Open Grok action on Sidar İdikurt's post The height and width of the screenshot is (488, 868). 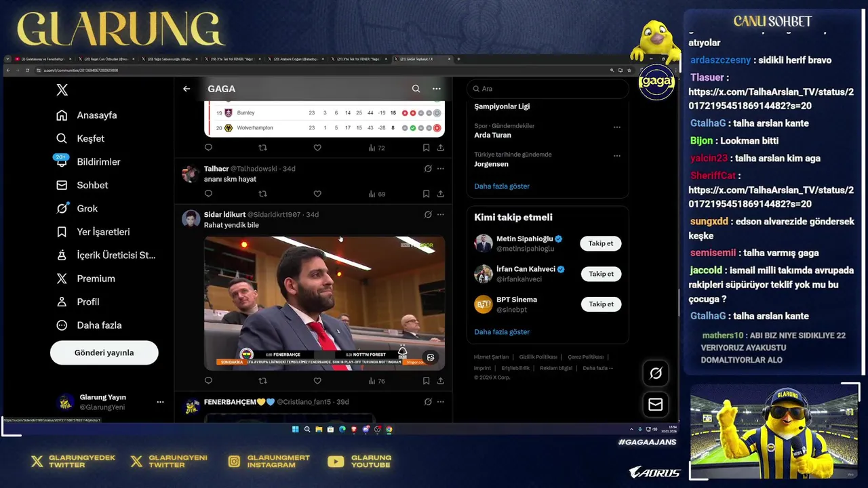428,215
